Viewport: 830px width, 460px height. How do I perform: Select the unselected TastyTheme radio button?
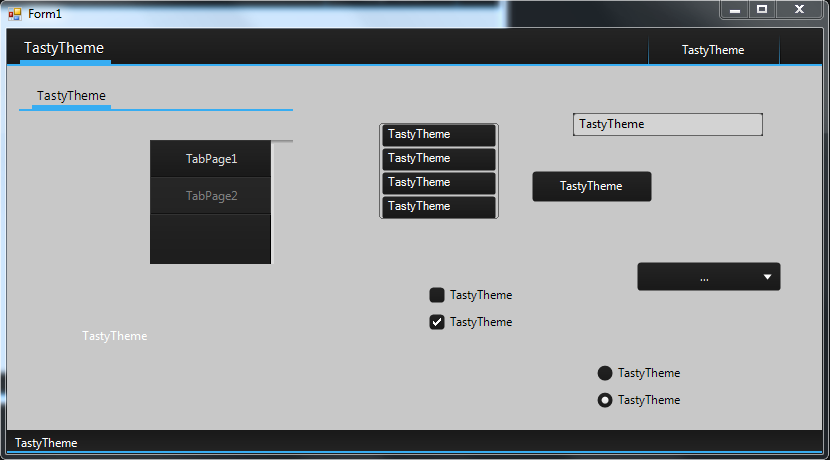[605, 373]
